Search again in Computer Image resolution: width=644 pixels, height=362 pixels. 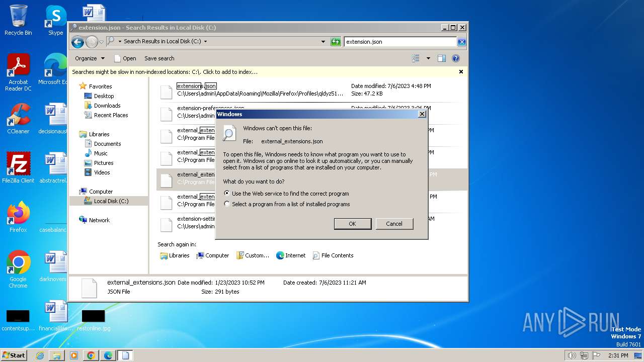(x=212, y=255)
